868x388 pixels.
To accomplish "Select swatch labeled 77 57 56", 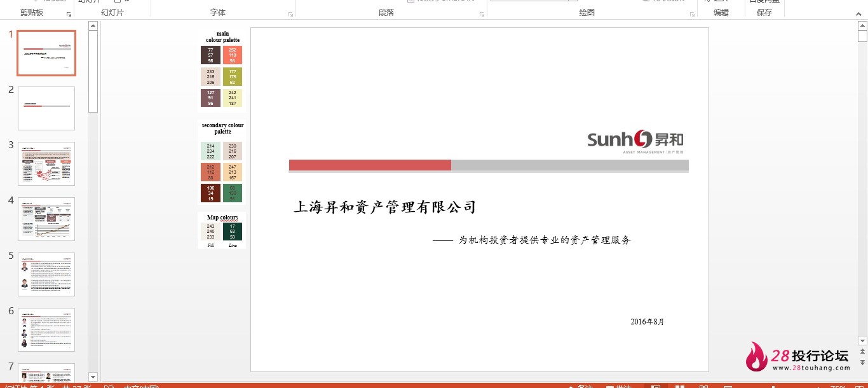I will 210,55.
